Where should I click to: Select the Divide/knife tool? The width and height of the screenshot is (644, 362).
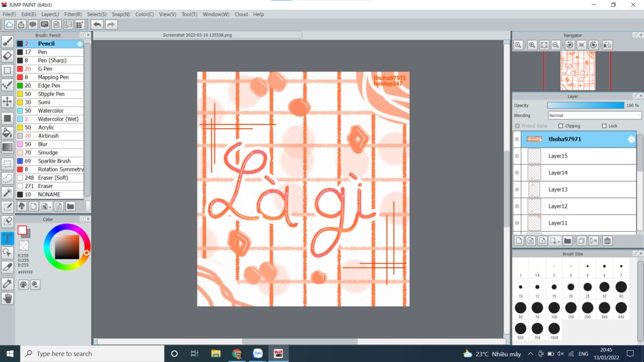pyautogui.click(x=8, y=266)
